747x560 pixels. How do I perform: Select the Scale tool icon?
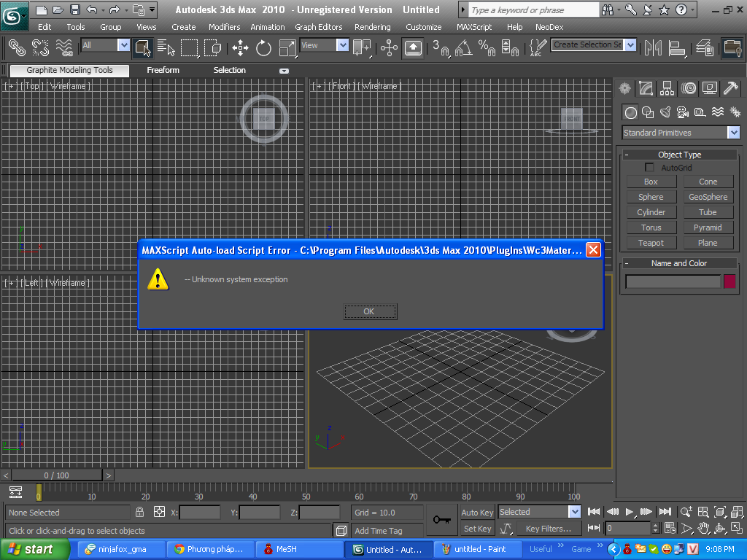(x=287, y=47)
